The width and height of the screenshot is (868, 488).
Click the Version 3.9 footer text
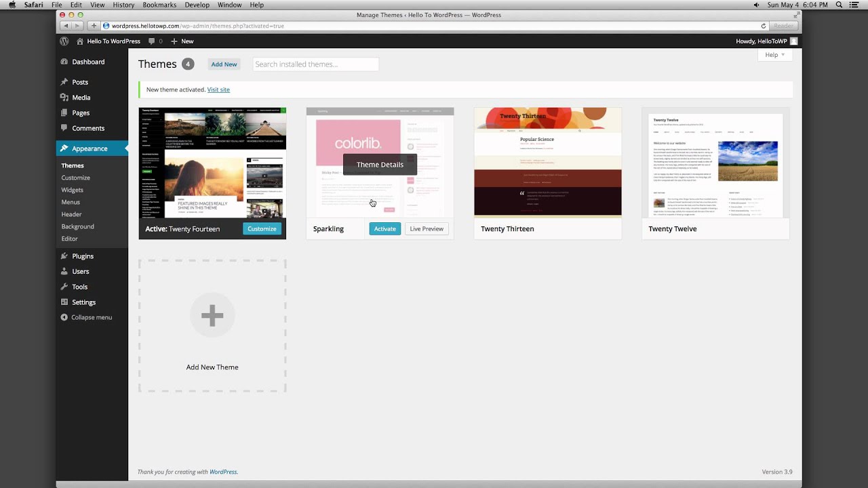(x=776, y=472)
